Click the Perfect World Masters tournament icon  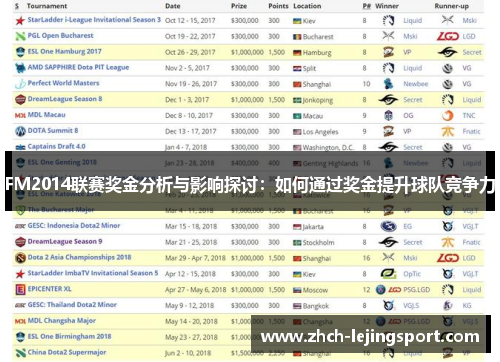(x=20, y=84)
